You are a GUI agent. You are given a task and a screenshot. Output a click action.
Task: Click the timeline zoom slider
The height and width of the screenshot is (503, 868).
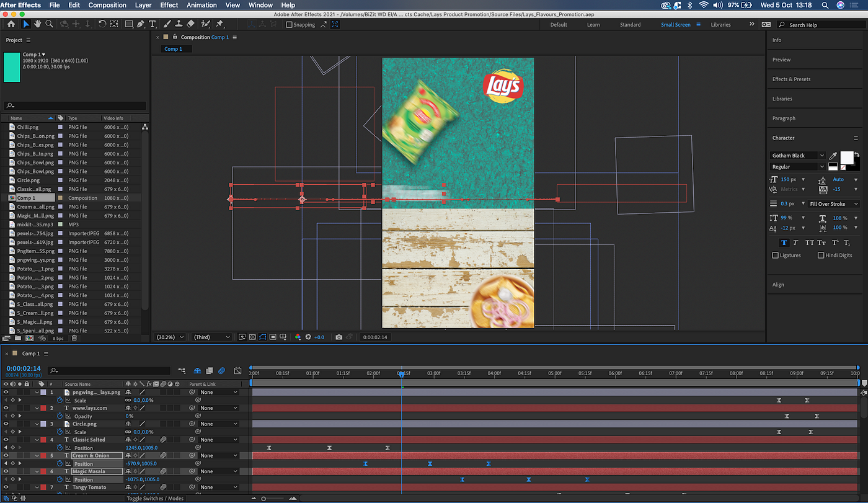(x=263, y=499)
